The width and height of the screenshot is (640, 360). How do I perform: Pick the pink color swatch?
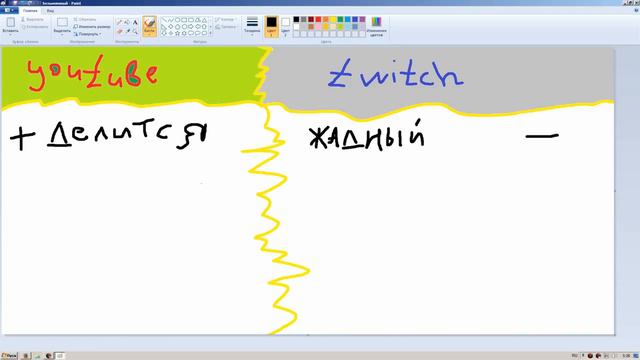pyautogui.click(x=318, y=27)
